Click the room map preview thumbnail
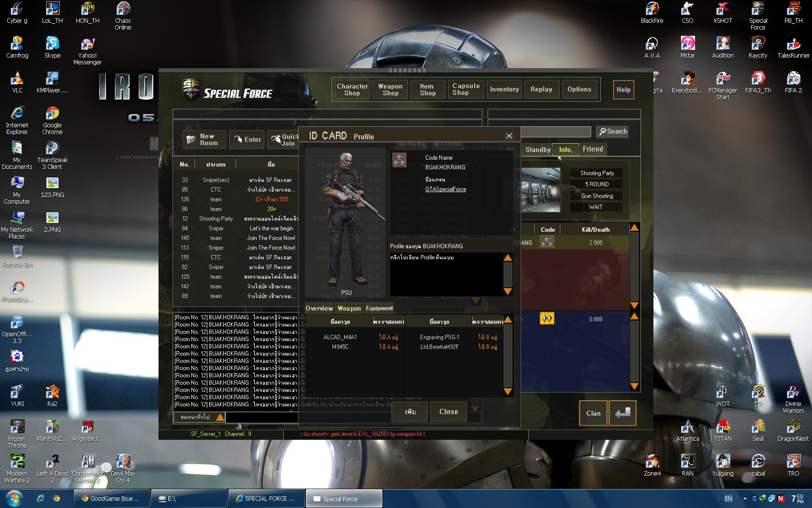The width and height of the screenshot is (812, 508). (x=540, y=190)
